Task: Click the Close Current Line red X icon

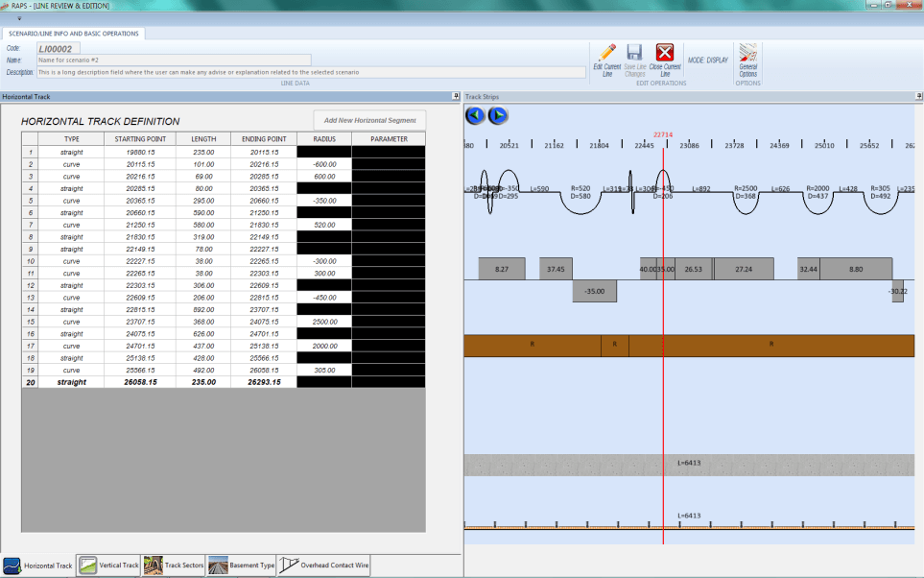Action: [665, 53]
